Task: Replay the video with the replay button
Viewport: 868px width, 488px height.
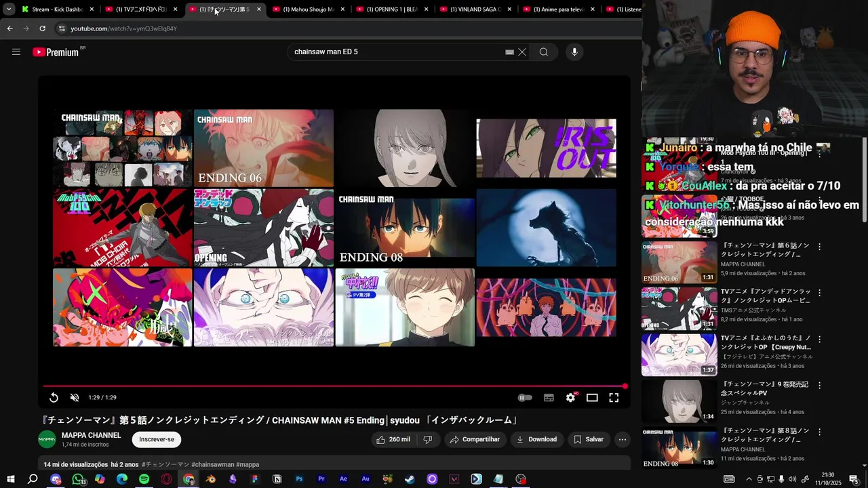Action: [x=54, y=398]
